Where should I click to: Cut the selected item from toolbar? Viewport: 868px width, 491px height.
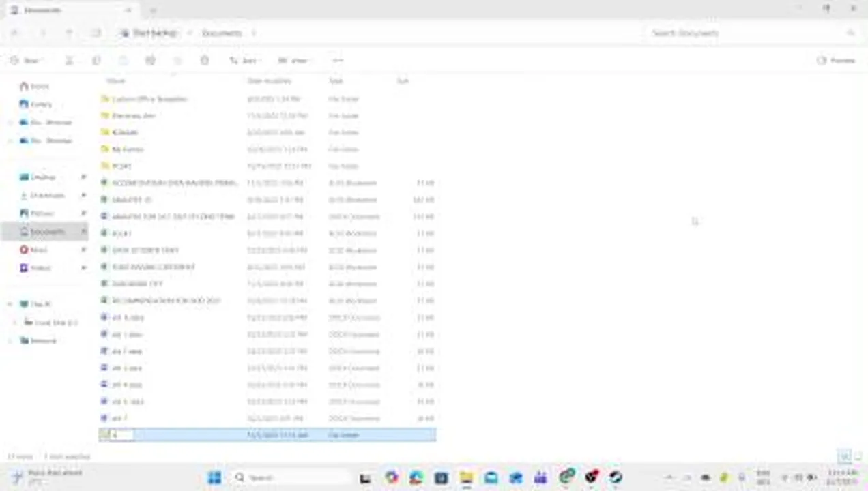(69, 61)
